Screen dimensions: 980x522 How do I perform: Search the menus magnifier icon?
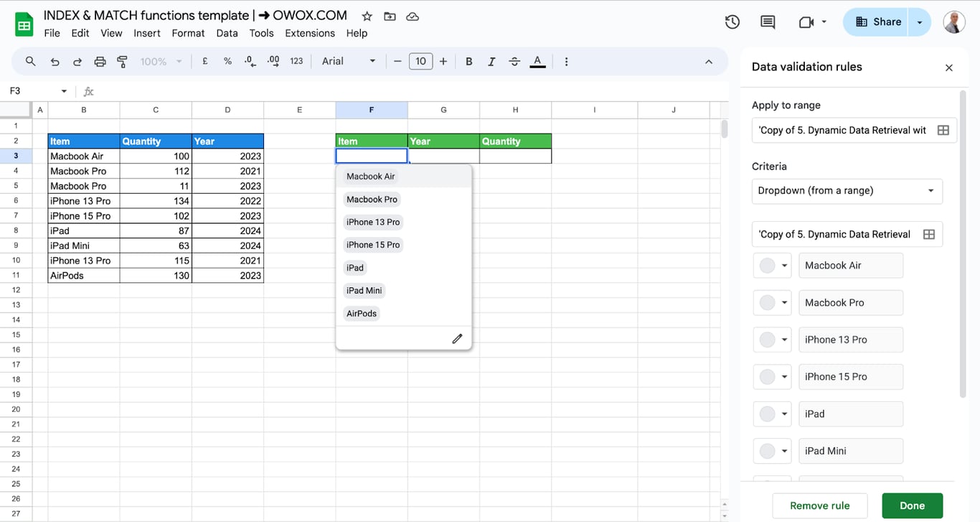tap(30, 62)
